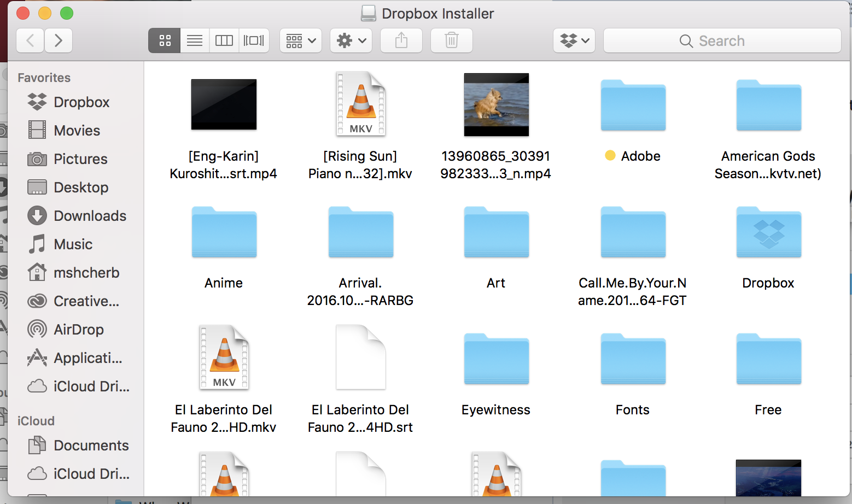The width and height of the screenshot is (852, 504).
Task: Select the [Eng-Karin] Kuroshit srt.mp4 video
Action: click(224, 104)
